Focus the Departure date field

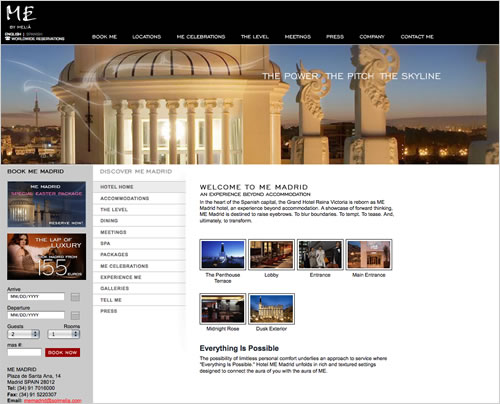(36, 315)
